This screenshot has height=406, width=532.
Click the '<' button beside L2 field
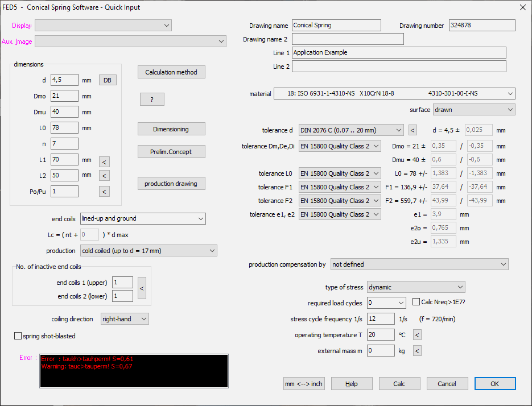coord(104,176)
